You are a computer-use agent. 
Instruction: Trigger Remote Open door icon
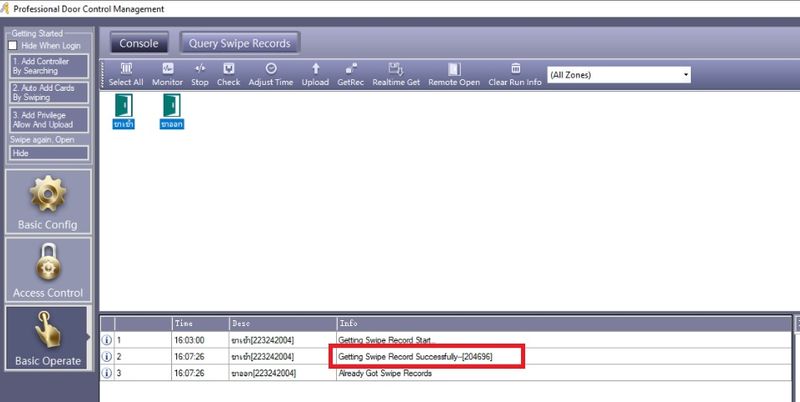point(454,69)
